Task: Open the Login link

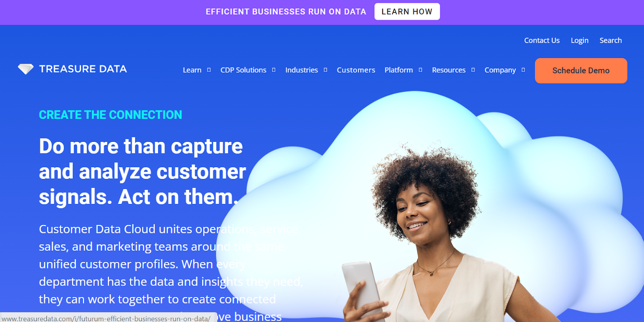Action: pyautogui.click(x=580, y=40)
